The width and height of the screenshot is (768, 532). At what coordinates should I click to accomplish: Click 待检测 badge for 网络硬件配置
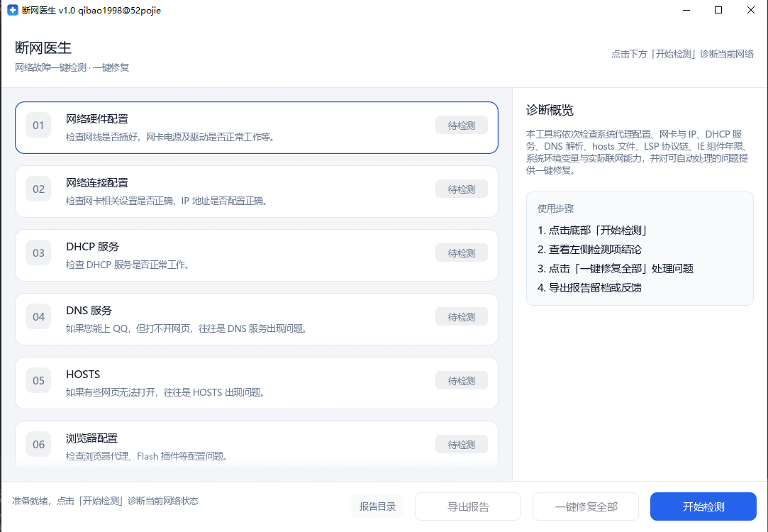[x=462, y=126]
